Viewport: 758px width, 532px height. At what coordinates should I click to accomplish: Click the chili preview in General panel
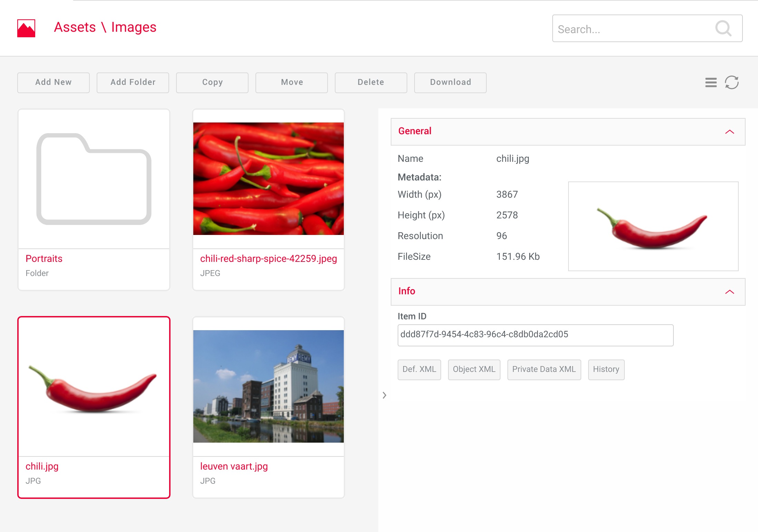[x=653, y=226]
